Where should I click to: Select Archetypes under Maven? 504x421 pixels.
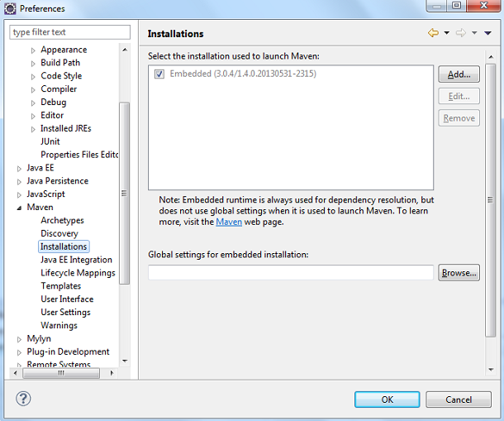tap(62, 221)
